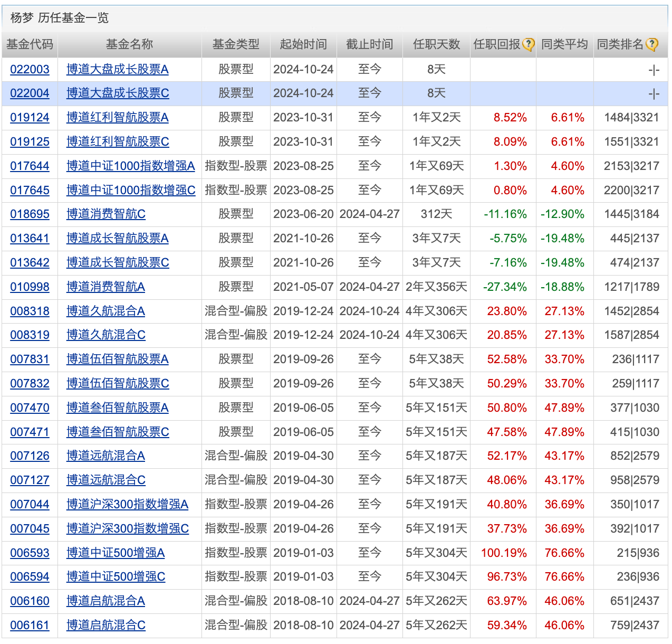Click fund code 007470
The height and width of the screenshot is (644, 672).
30,408
